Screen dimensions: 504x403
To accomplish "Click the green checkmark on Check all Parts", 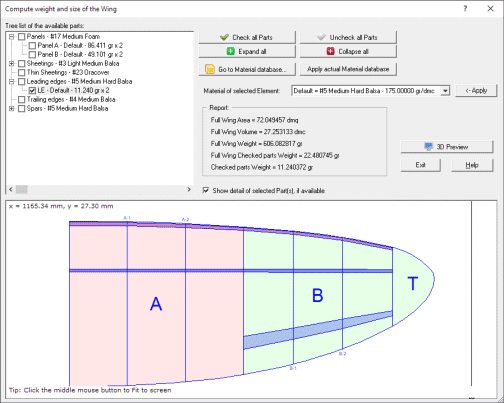I will [224, 37].
